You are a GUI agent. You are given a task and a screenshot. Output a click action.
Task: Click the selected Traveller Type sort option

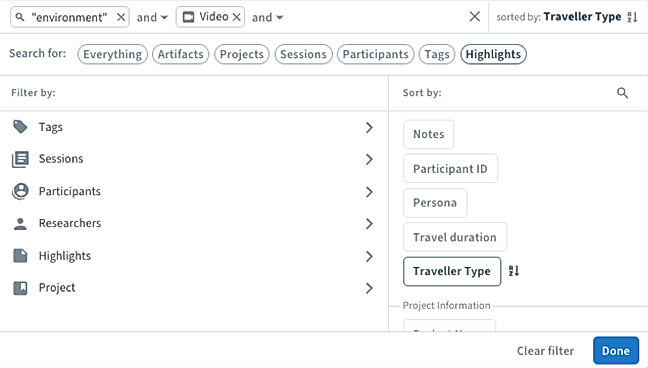(452, 271)
